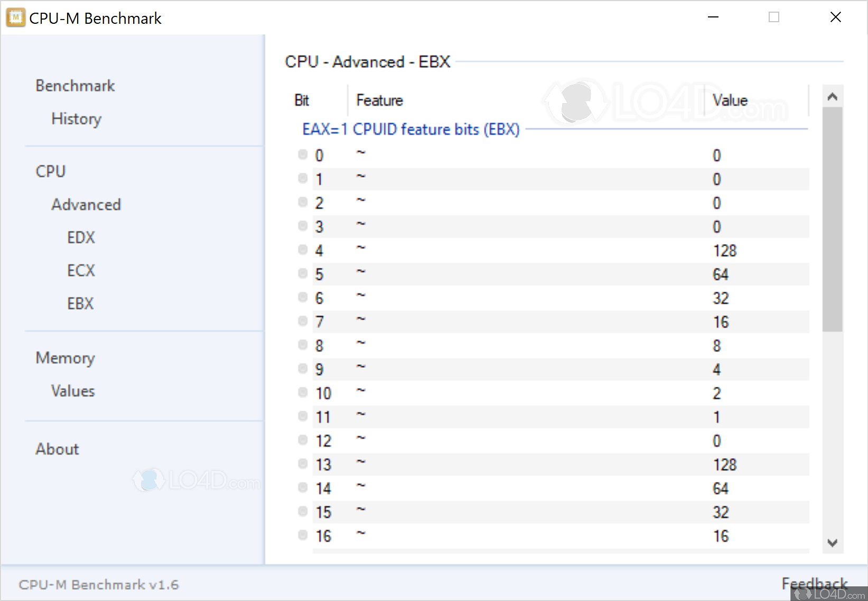The height and width of the screenshot is (601, 868).
Task: Open the Benchmark section
Action: tap(75, 86)
